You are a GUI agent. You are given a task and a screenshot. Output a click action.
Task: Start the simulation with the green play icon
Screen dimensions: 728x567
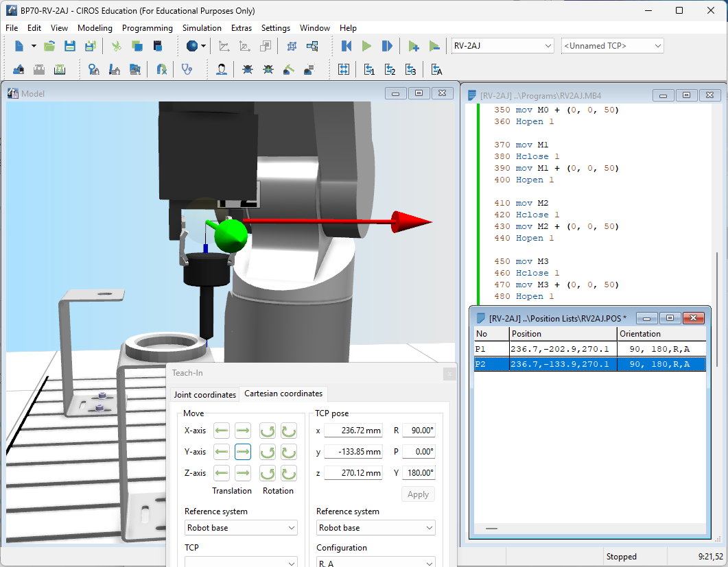[366, 46]
